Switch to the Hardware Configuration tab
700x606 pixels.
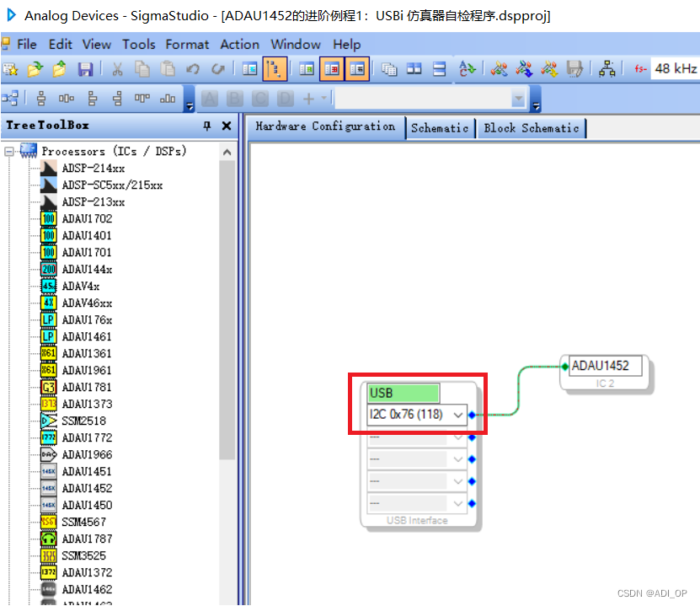tap(325, 126)
